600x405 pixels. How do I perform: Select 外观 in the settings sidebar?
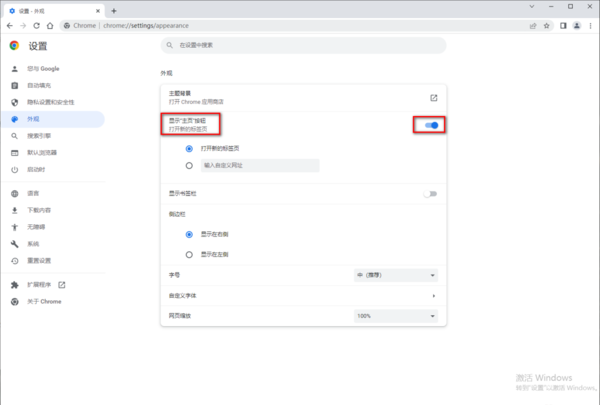point(52,119)
